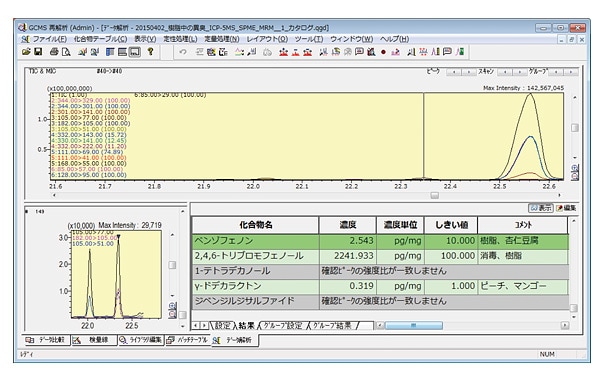This screenshot has width=602, height=370.
Task: Click the results table scroll-right arrow
Action: [565, 325]
